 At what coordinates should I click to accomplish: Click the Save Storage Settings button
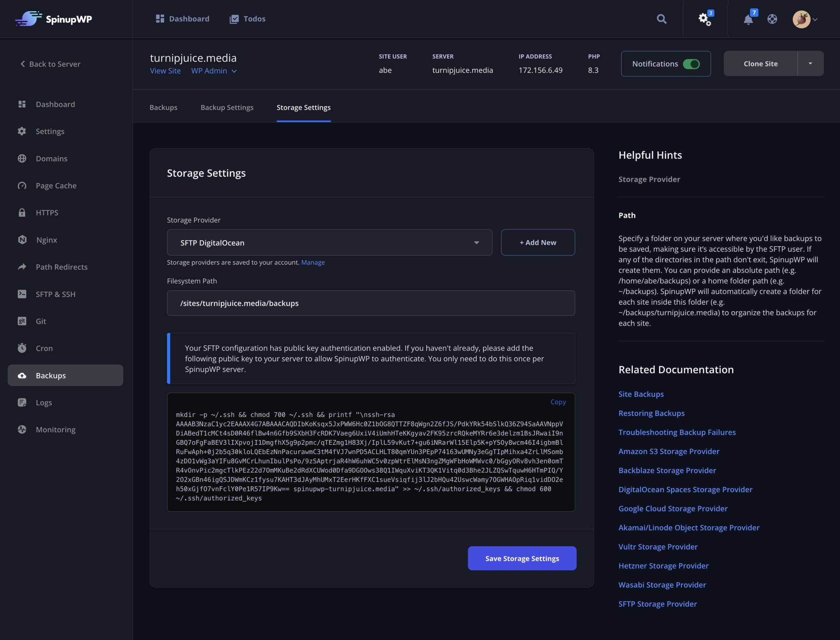(522, 558)
